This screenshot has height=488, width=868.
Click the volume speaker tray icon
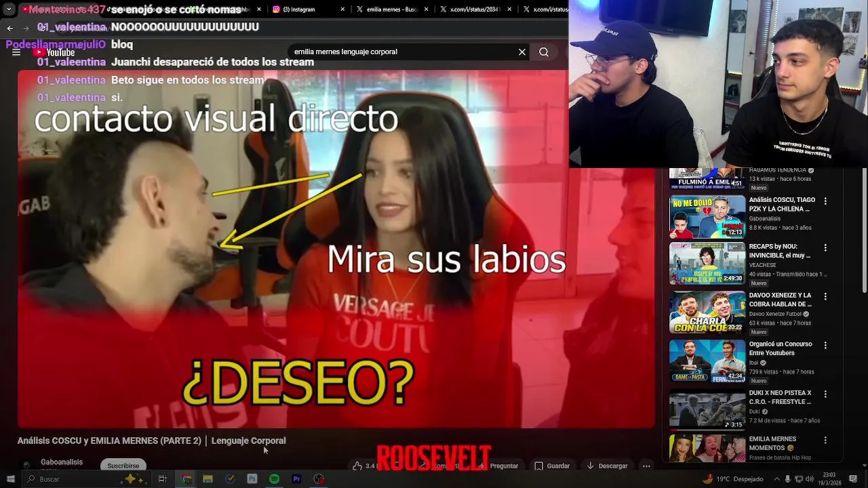[809, 479]
